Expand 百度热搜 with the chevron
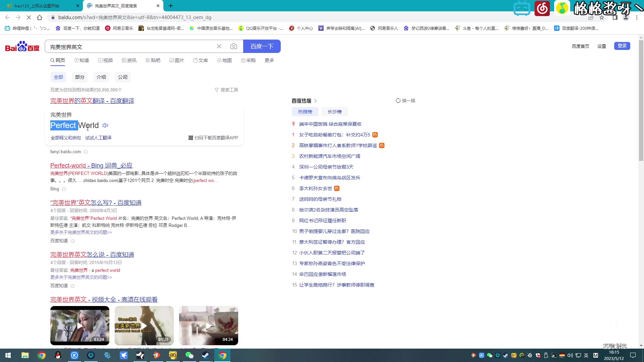 point(316,101)
